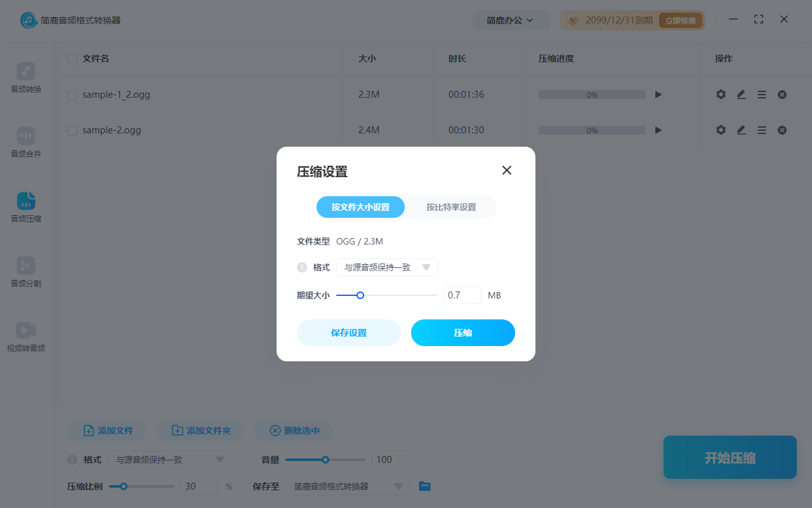Open the 音频合并 audio merge tool
812x508 pixels.
25,141
